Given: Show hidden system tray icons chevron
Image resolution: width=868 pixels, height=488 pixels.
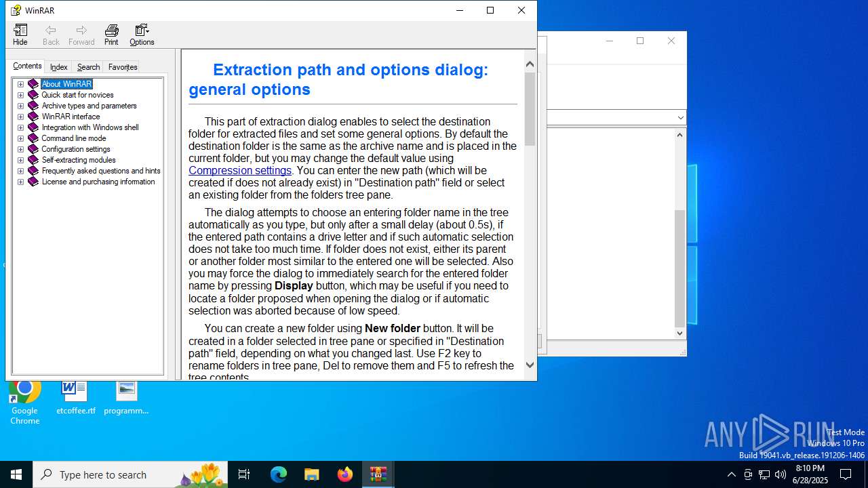Looking at the screenshot, I should (731, 474).
